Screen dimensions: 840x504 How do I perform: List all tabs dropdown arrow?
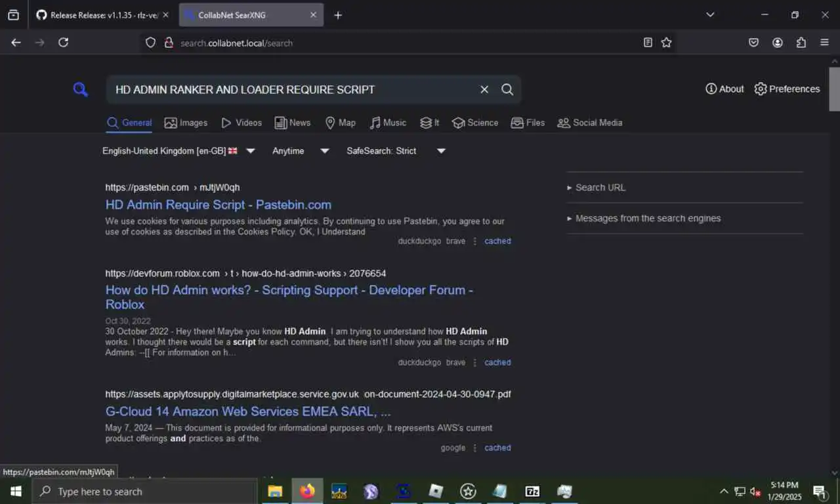click(710, 14)
